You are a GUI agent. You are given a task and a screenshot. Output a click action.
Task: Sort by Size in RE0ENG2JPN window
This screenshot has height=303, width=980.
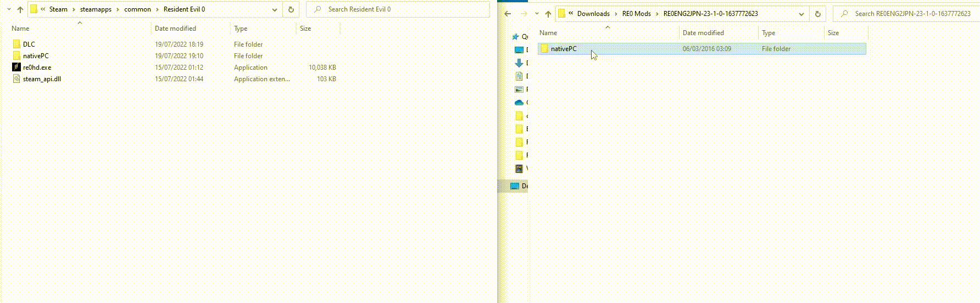(833, 33)
